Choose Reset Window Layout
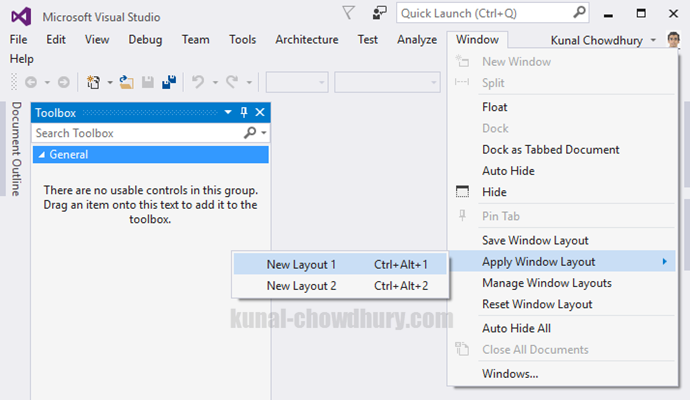690x400 pixels. [563, 304]
